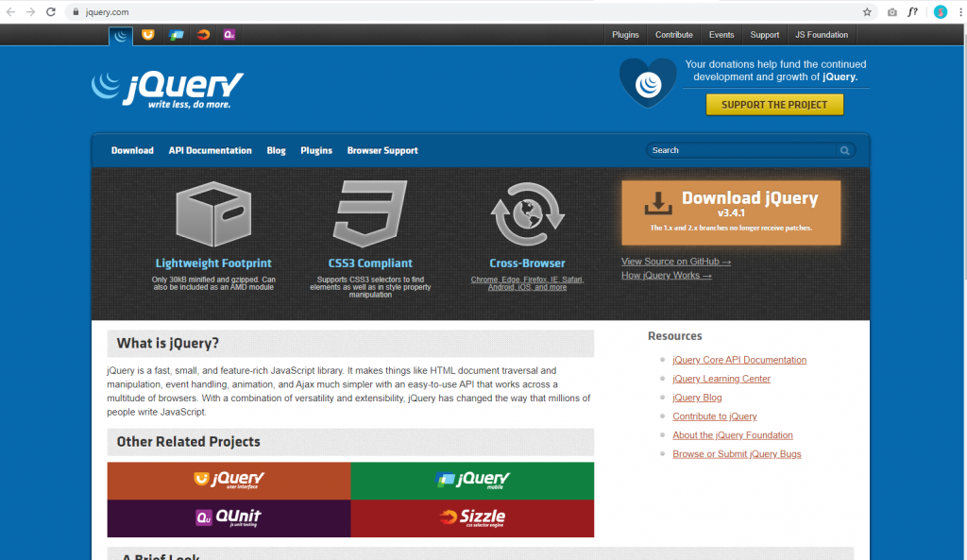Open About the jQuery Foundation link
Image resolution: width=967 pixels, height=560 pixels.
tap(733, 435)
